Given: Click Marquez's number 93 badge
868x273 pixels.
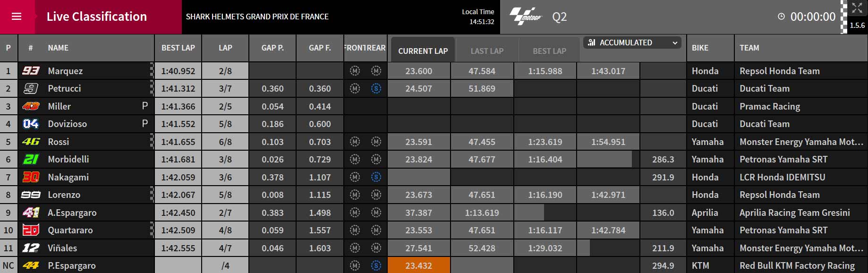Looking at the screenshot, I should coord(31,71).
